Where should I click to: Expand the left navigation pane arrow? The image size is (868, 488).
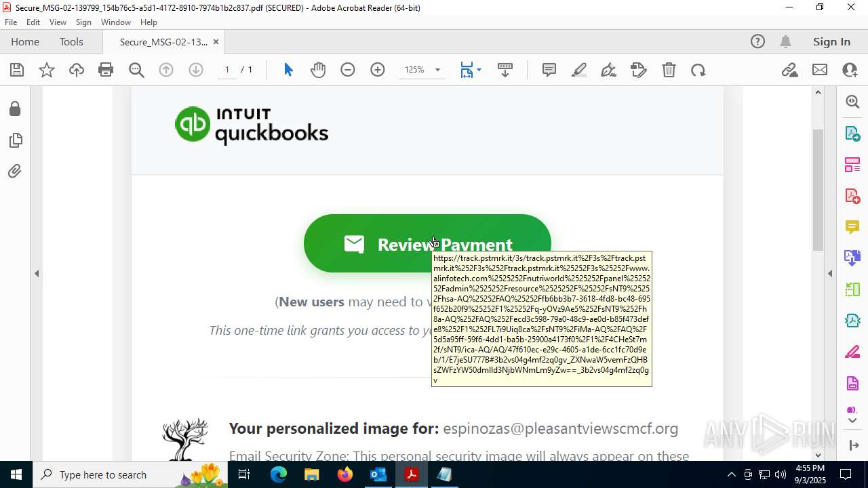point(37,274)
